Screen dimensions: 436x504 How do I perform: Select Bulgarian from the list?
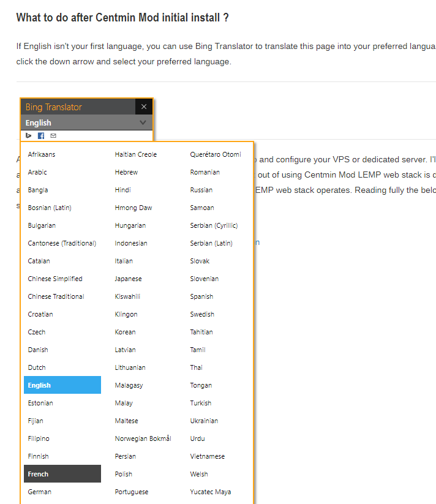(x=42, y=225)
